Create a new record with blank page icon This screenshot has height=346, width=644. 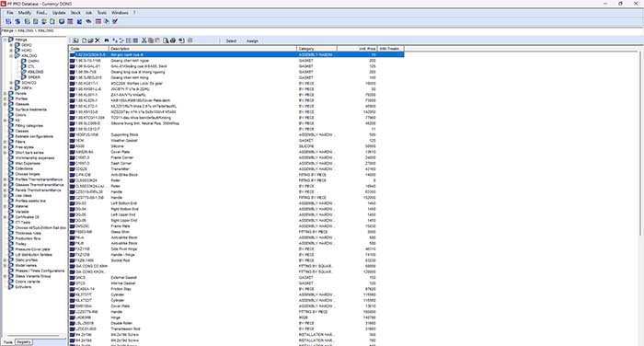[x=85, y=40]
